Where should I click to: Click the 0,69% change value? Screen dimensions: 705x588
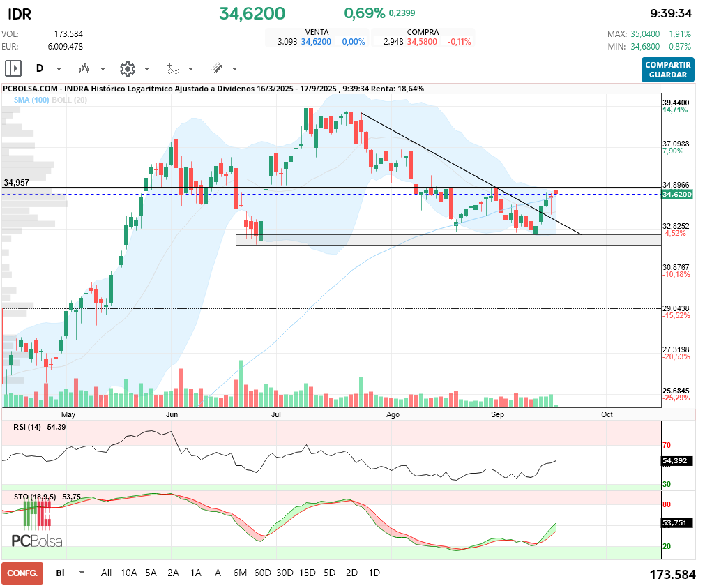pyautogui.click(x=365, y=13)
